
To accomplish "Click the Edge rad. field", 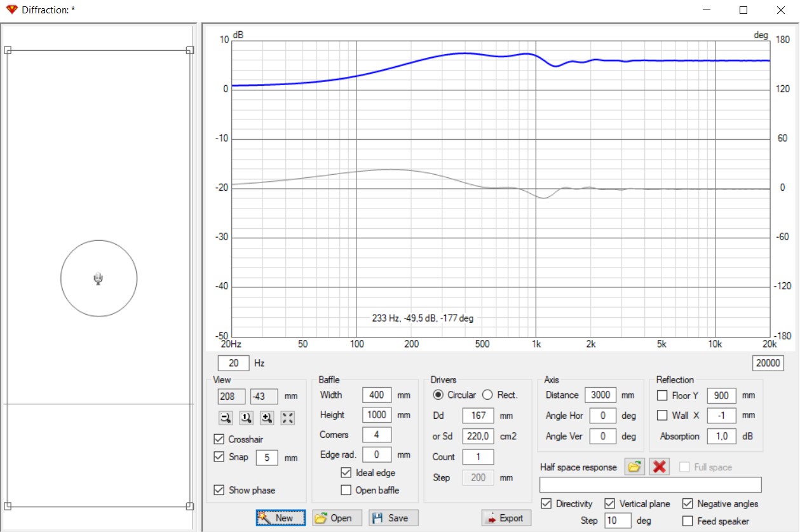I will coord(377,455).
